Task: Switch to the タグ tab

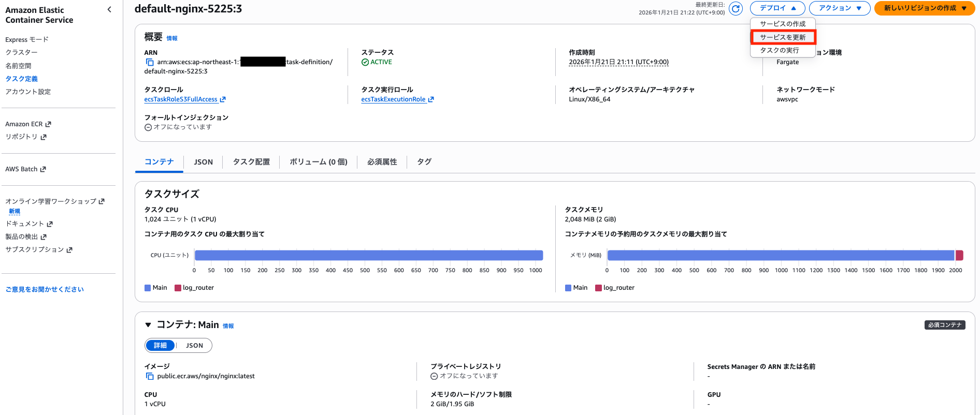Action: pos(424,162)
